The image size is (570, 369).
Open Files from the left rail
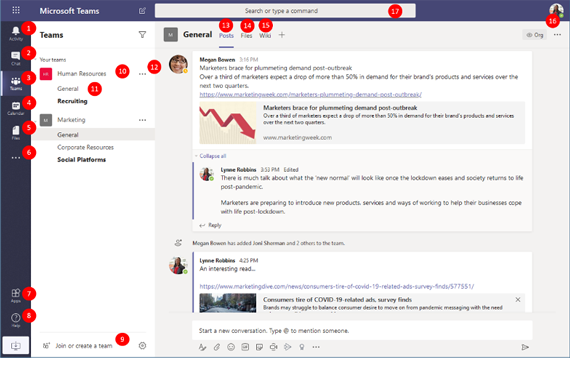(16, 133)
